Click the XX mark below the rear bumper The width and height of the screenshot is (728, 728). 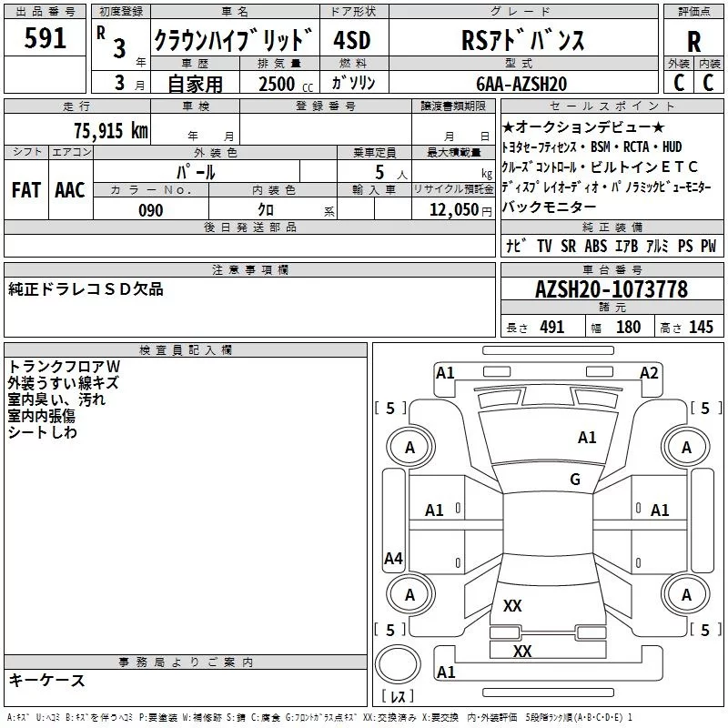[x=522, y=652]
